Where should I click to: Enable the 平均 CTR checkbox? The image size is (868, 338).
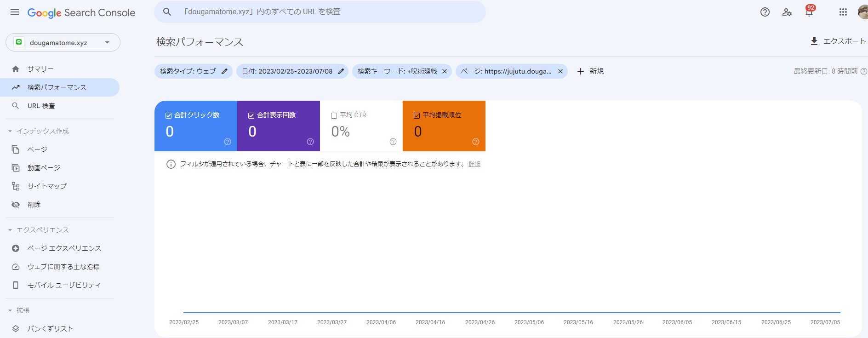click(x=334, y=115)
